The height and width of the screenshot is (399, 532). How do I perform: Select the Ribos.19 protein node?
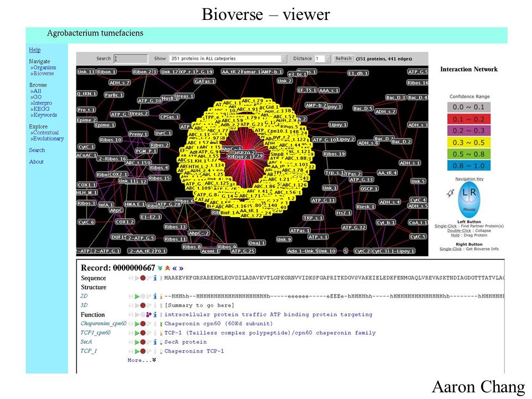coord(335,154)
